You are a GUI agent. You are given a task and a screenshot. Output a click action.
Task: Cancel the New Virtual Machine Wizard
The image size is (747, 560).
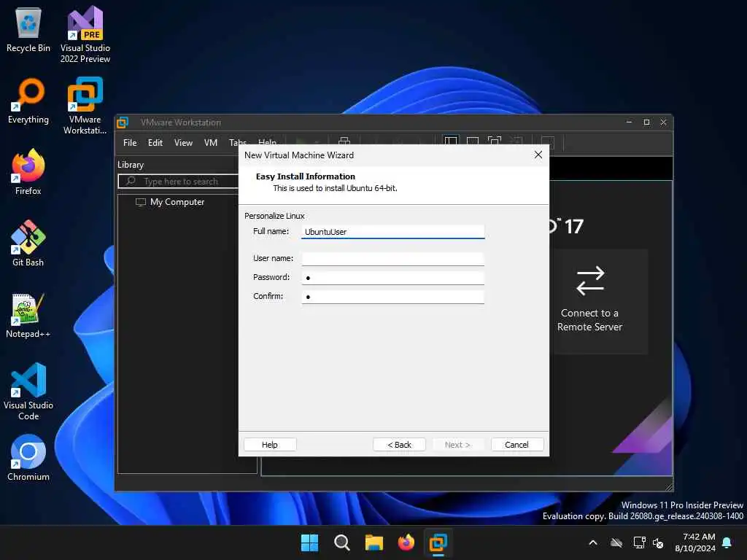517,444
